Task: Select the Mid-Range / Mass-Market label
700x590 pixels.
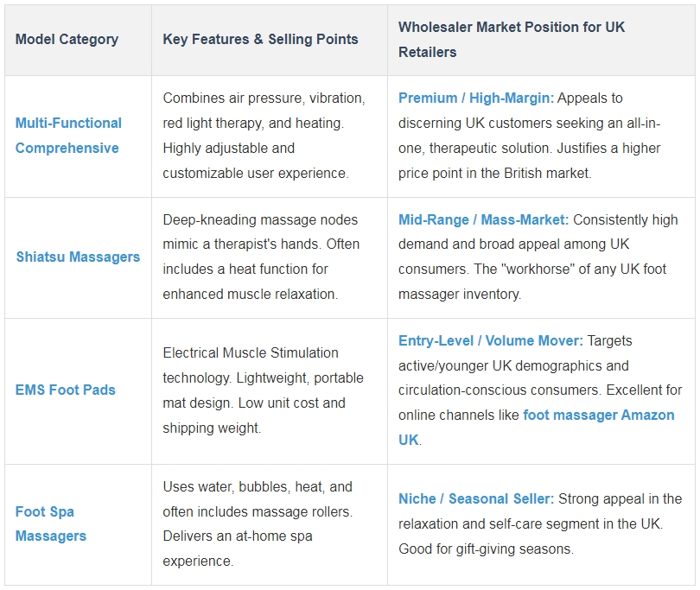Action: click(x=483, y=220)
